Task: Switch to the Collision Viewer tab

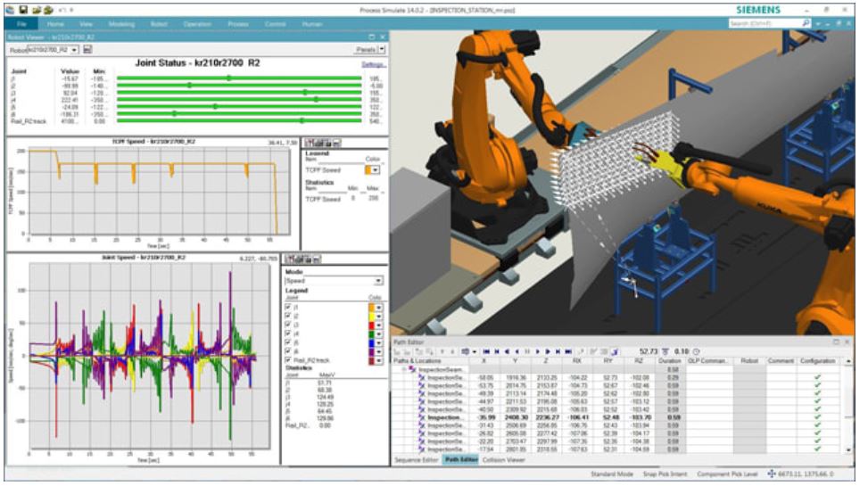Action: coord(504,460)
